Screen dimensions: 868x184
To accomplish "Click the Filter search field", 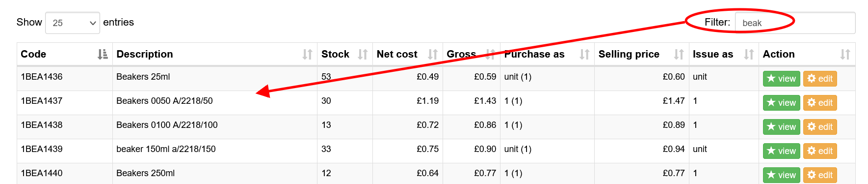I will coord(795,23).
